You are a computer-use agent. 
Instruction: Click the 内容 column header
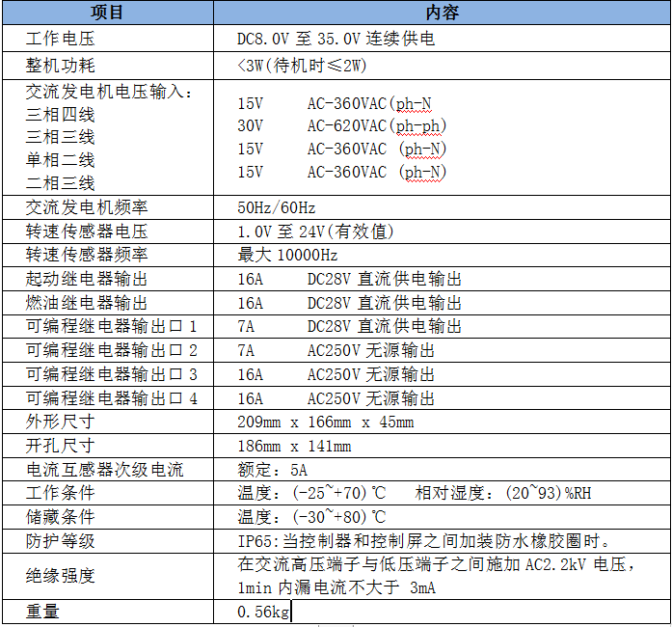pyautogui.click(x=442, y=13)
